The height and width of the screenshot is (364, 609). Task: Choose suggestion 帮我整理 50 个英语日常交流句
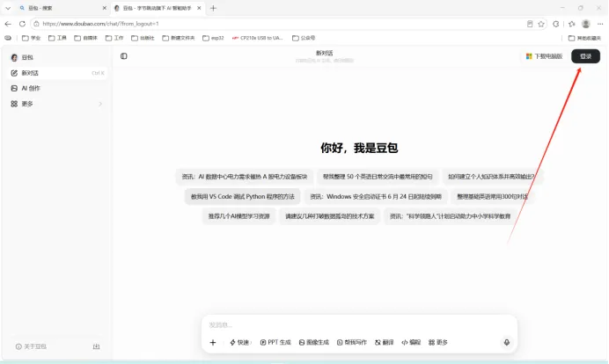378,177
